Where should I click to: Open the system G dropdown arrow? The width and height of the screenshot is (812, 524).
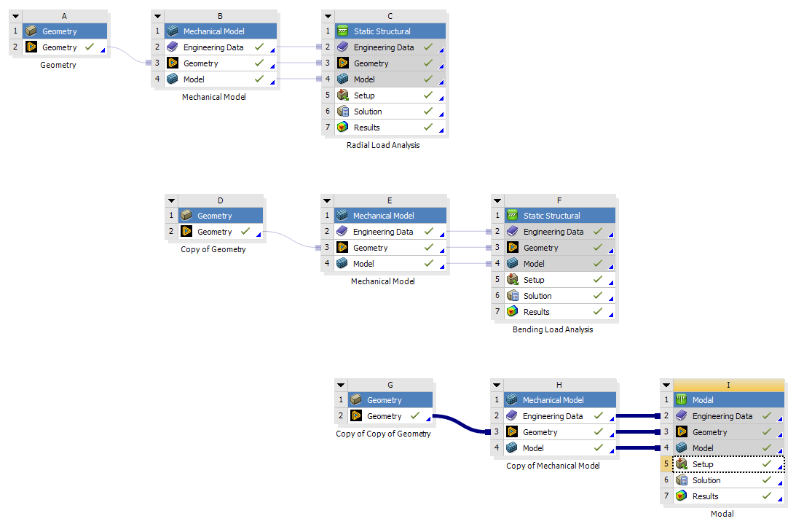341,385
